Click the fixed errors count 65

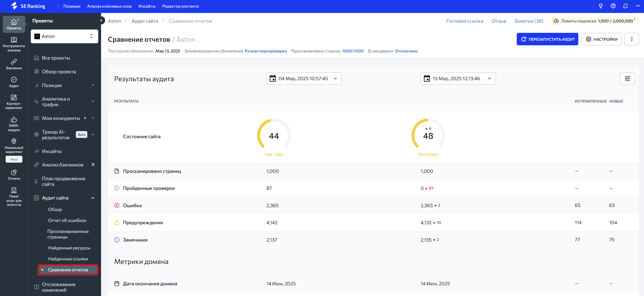(578, 205)
